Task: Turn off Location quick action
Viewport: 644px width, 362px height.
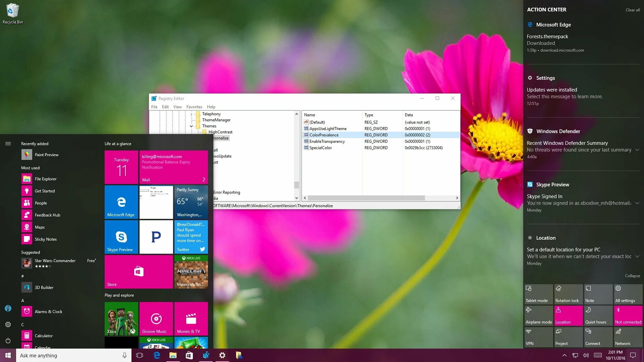Action: click(568, 315)
